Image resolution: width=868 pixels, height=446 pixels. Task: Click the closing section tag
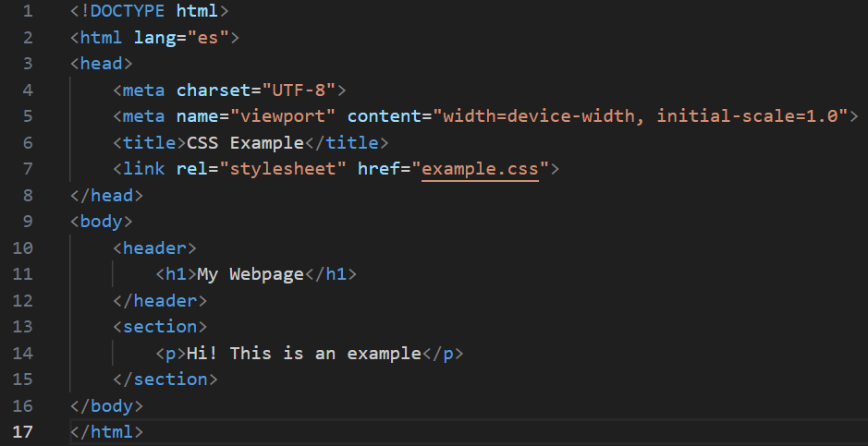pyautogui.click(x=165, y=380)
